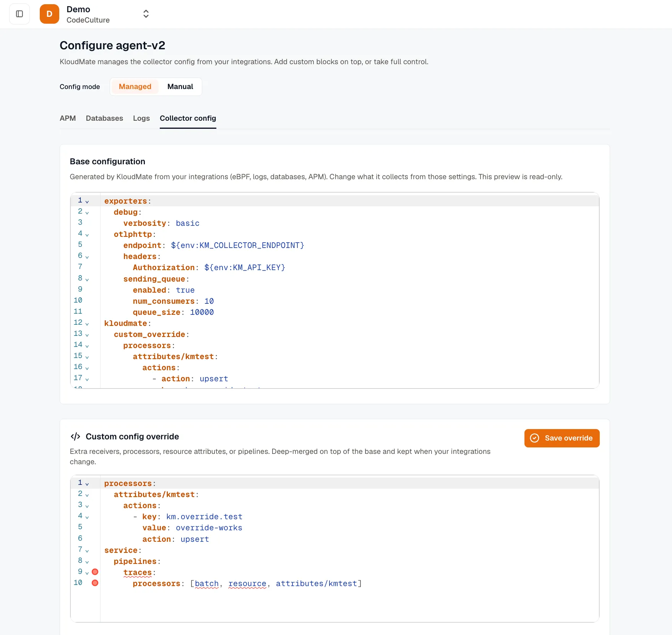Click the queue_size: 10000 line
672x635 pixels.
point(173,312)
